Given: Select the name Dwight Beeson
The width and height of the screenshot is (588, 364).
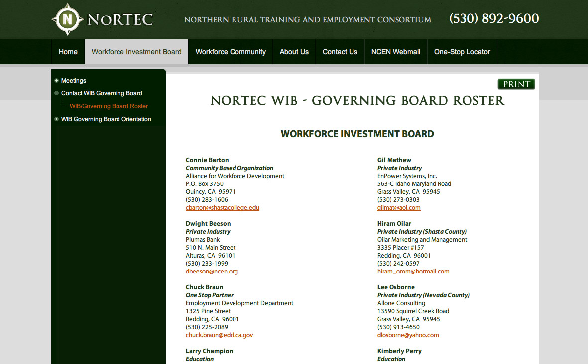Looking at the screenshot, I should click(208, 224).
